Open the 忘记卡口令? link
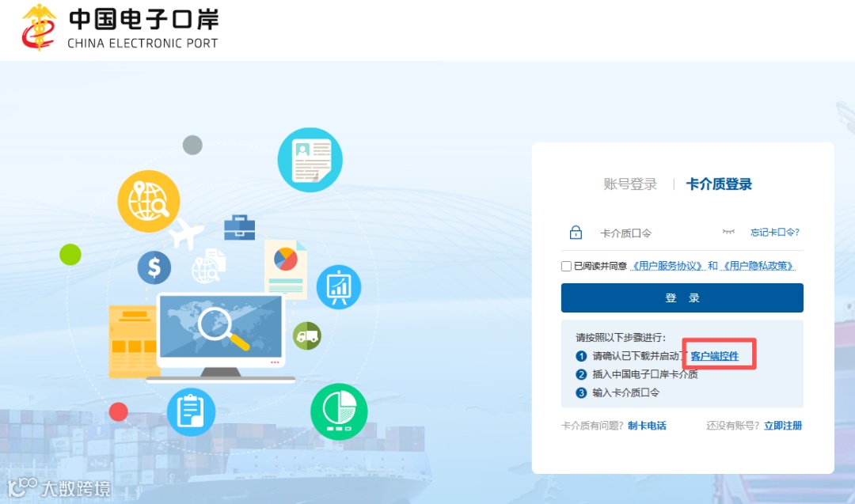The image size is (855, 504). (x=775, y=232)
